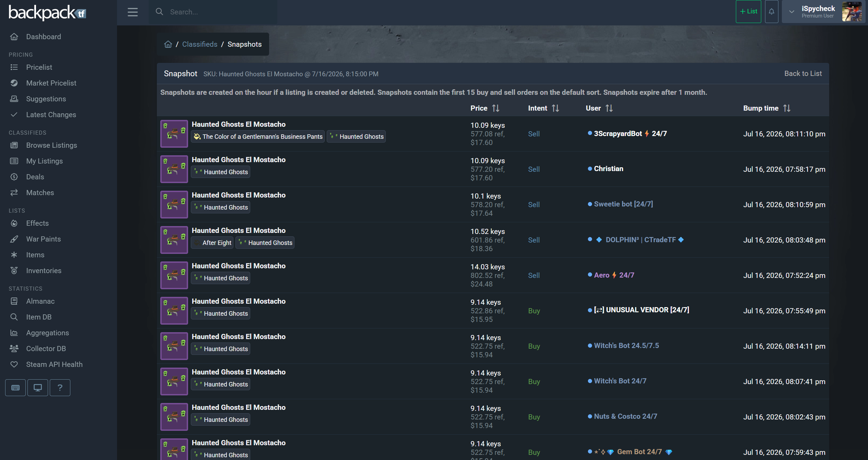Open 3ScrapyardBot 24/7 user profile

[630, 134]
